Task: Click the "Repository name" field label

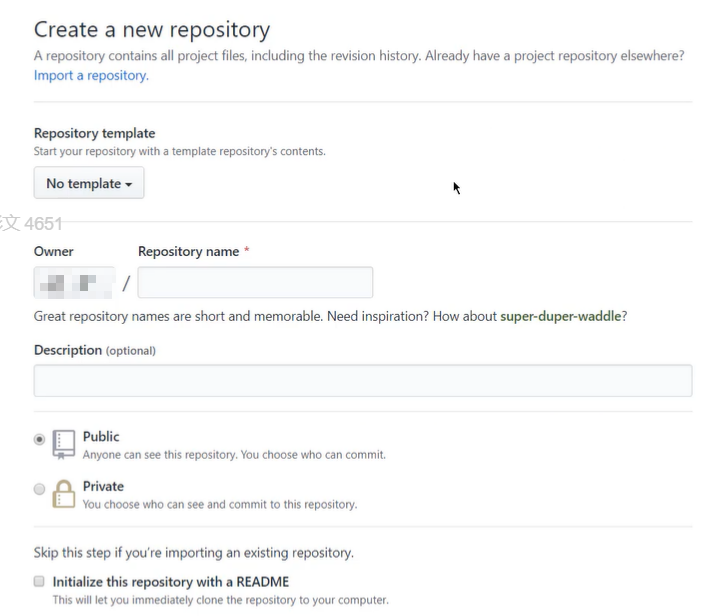Action: coord(188,252)
